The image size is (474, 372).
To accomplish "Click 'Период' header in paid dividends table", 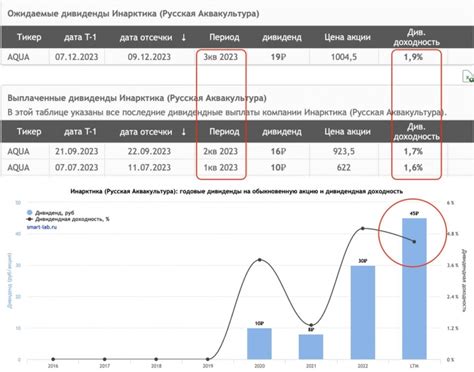I will 224,131.
